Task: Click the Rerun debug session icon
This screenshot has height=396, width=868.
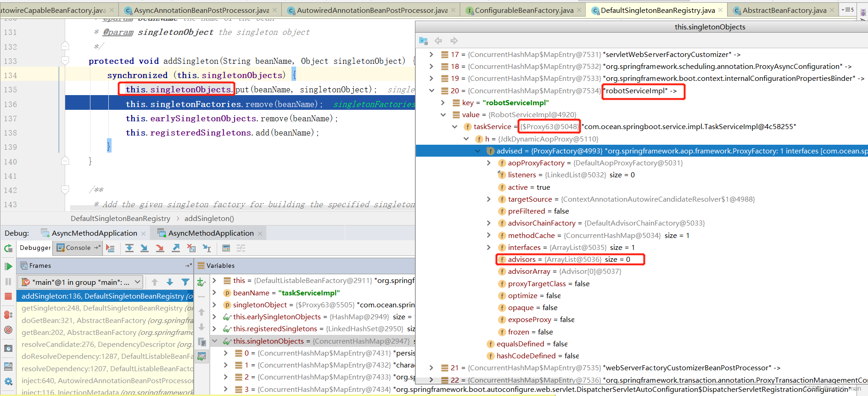Action: coord(8,249)
